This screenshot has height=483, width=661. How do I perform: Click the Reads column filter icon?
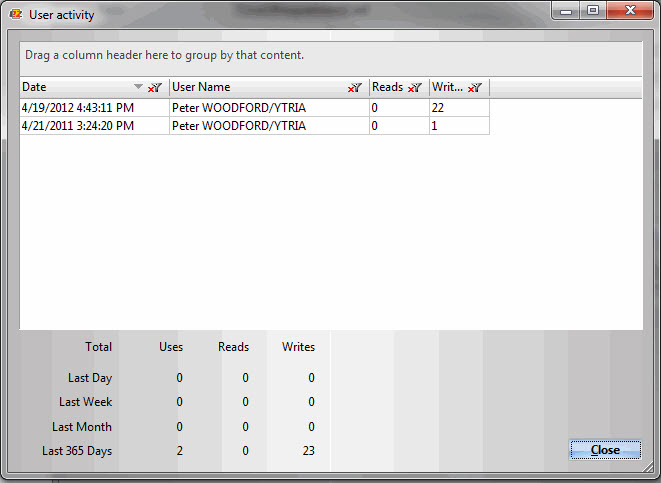pos(415,88)
